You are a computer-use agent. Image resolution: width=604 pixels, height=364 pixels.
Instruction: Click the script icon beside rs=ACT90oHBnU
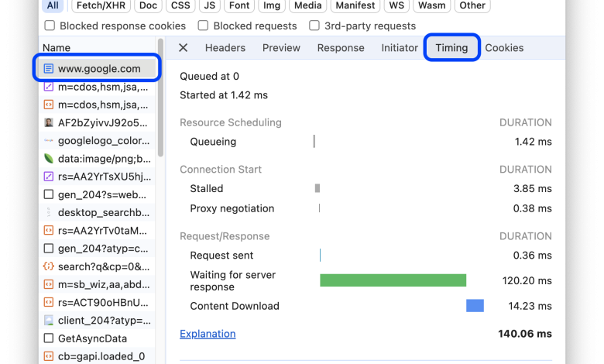(49, 302)
